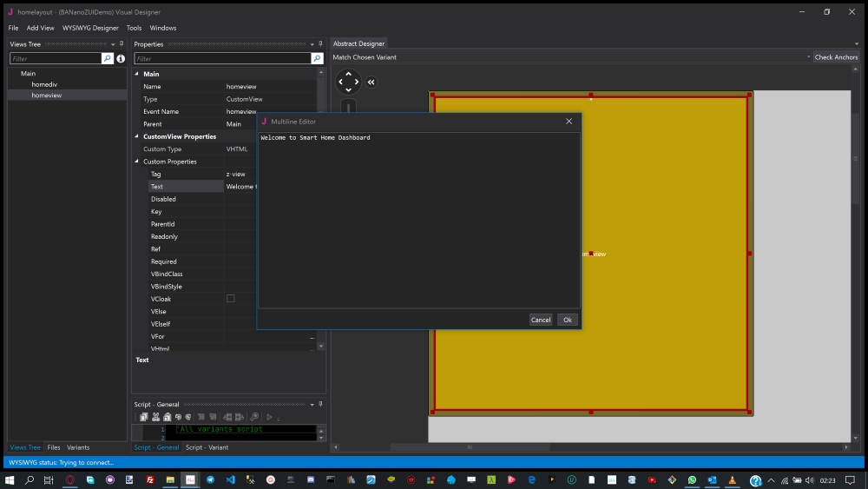The image size is (868, 489).
Task: Open the Abstract Designer panel dropdown arrow
Action: point(857,43)
